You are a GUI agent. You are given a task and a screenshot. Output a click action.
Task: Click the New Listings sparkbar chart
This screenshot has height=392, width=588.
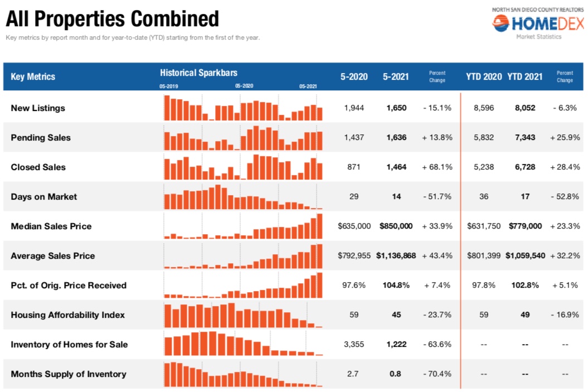click(x=243, y=108)
